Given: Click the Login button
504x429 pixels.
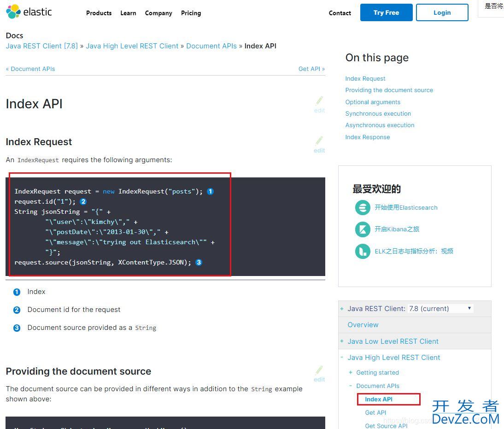Looking at the screenshot, I should [x=442, y=12].
